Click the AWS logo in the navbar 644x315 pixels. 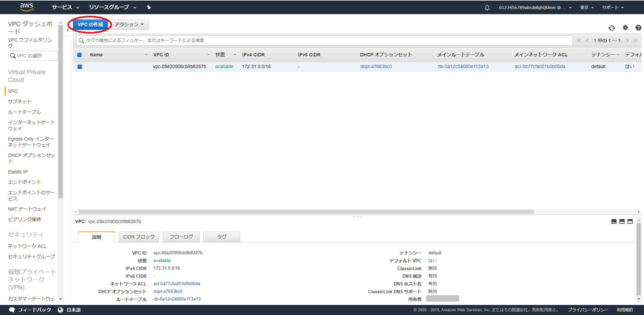pos(27,7)
